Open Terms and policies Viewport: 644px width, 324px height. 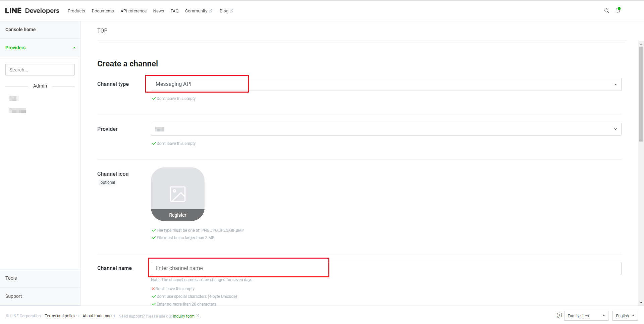pyautogui.click(x=61, y=316)
